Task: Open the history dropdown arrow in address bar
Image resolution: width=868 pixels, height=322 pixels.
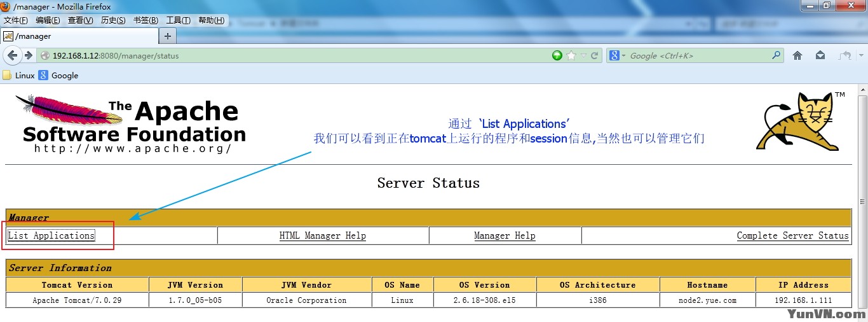Action: coord(583,56)
